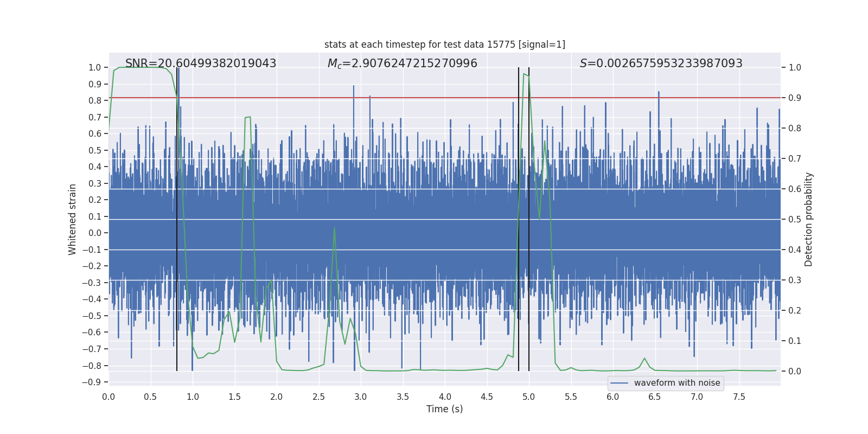The width and height of the screenshot is (868, 434).
Task: Click the 'Time (s)' x-axis label
Action: [444, 409]
